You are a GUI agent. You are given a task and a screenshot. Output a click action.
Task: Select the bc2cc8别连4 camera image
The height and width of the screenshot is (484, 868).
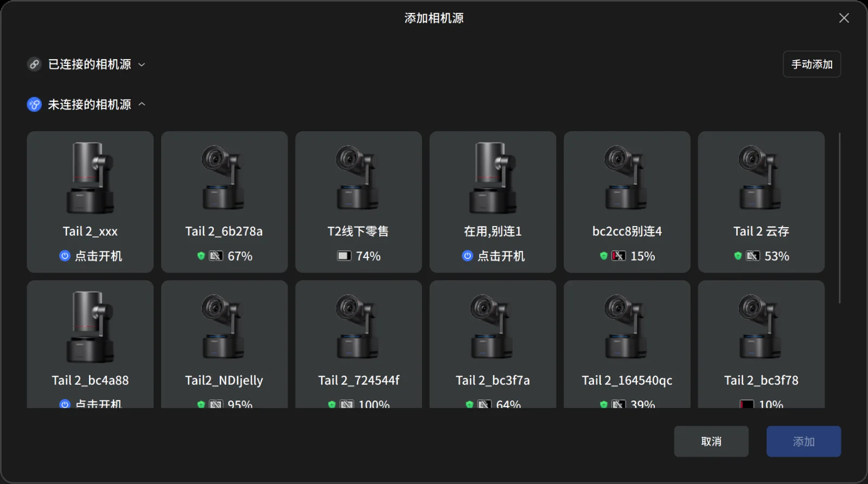[x=626, y=177]
